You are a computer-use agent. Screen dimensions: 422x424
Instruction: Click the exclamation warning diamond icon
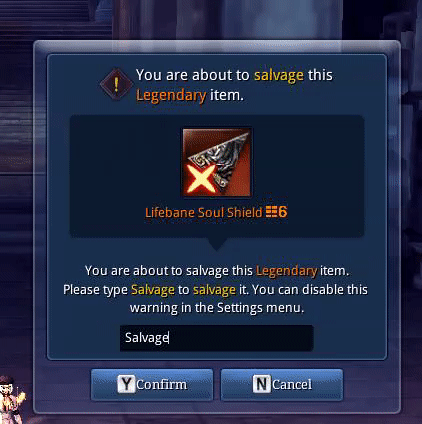tap(116, 85)
